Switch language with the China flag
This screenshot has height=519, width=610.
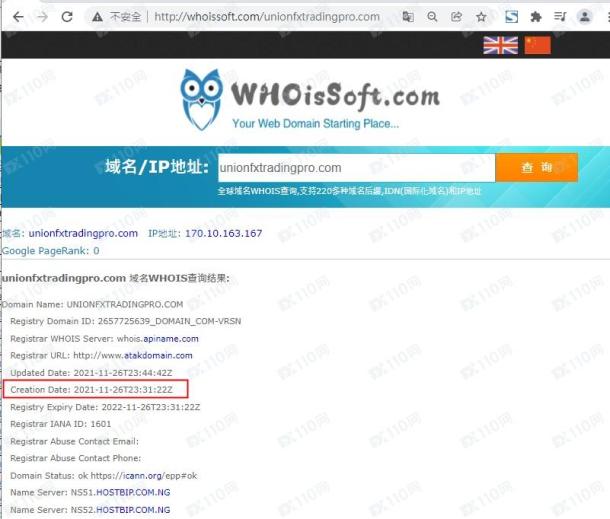coord(538,45)
